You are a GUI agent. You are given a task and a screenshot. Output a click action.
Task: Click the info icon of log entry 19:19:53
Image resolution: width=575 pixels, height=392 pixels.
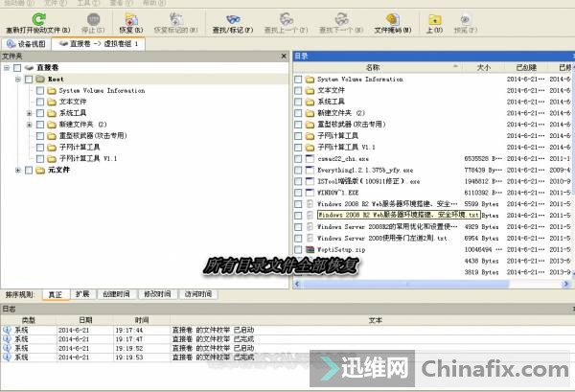click(x=7, y=357)
